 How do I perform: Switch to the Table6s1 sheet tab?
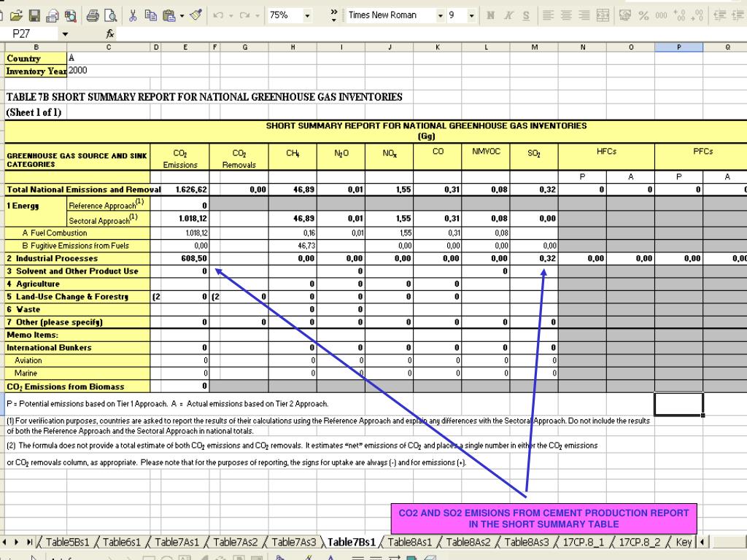[x=122, y=542]
